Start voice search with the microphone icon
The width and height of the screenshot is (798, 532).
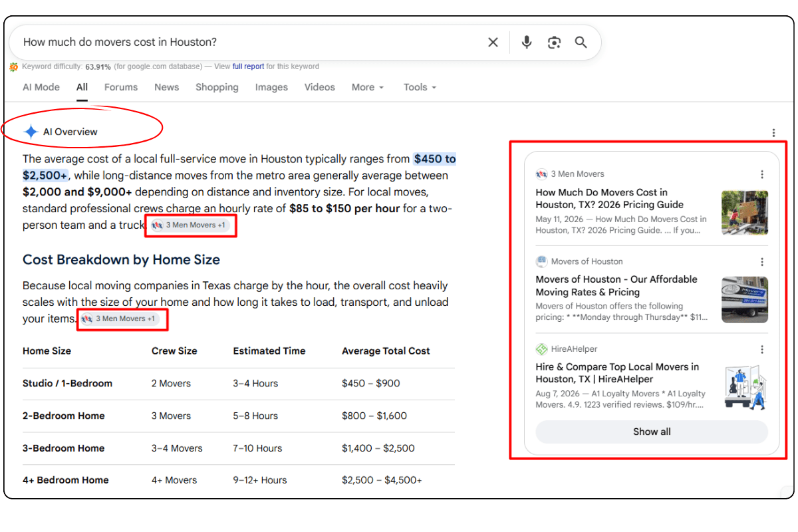click(x=527, y=43)
